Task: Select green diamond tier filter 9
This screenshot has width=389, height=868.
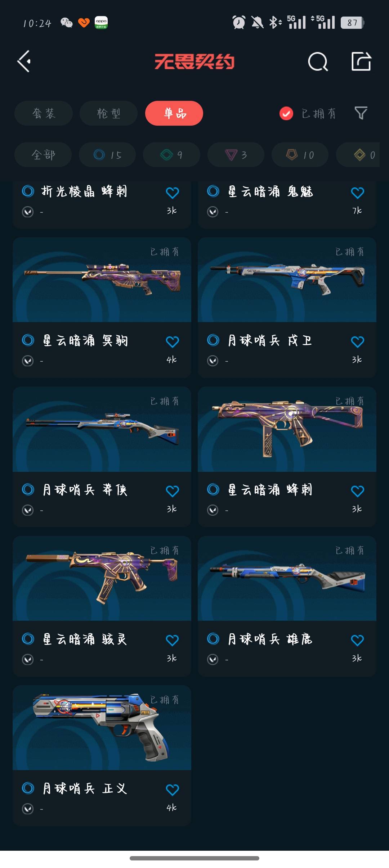Action: click(x=171, y=155)
